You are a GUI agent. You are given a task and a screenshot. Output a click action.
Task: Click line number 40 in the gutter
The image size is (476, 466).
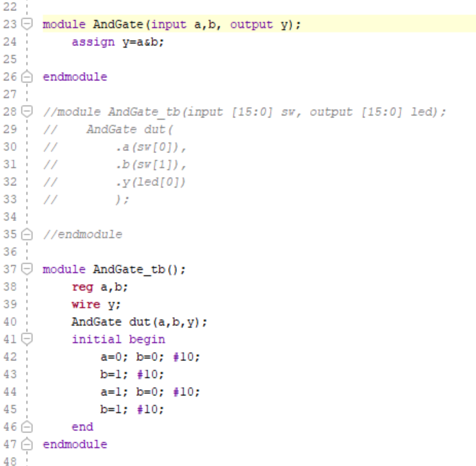tap(10, 322)
